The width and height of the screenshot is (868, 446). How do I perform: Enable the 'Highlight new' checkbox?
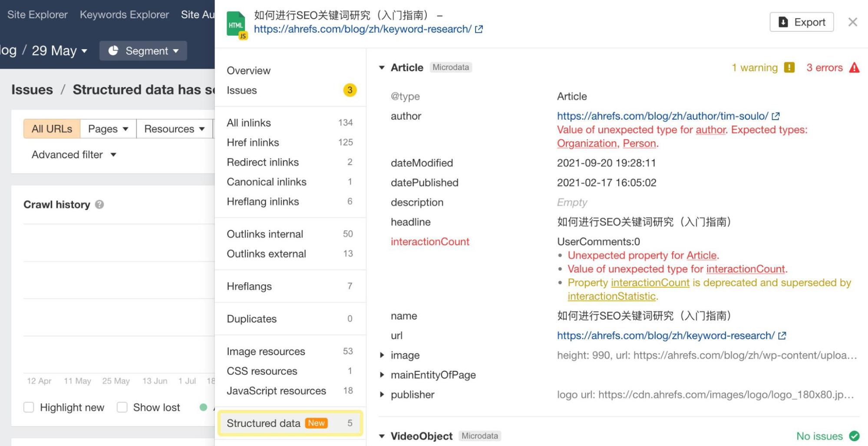coord(29,407)
